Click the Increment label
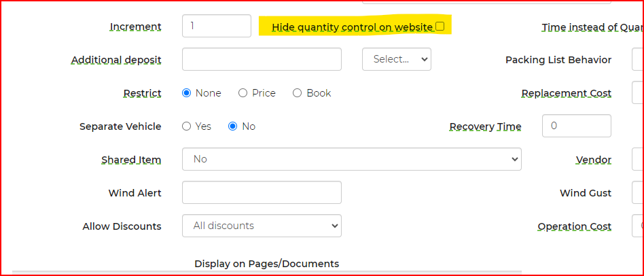 point(136,27)
